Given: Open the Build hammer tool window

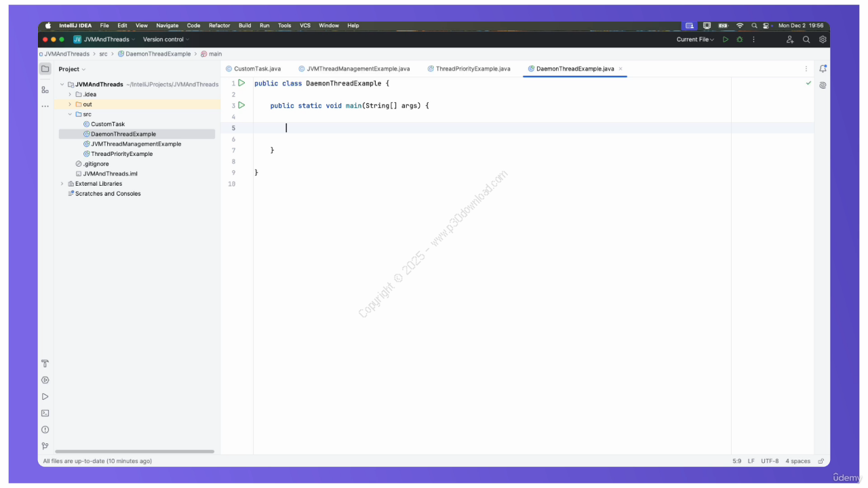Looking at the screenshot, I should [x=45, y=364].
